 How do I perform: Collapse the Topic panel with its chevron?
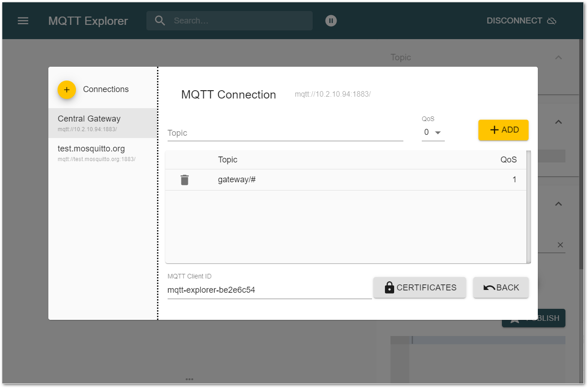tap(558, 57)
